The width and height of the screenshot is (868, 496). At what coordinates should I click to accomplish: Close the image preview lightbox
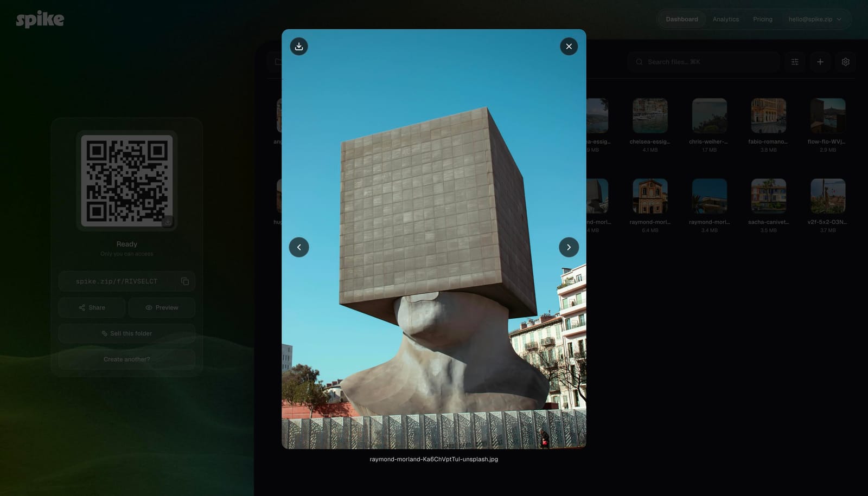point(569,47)
